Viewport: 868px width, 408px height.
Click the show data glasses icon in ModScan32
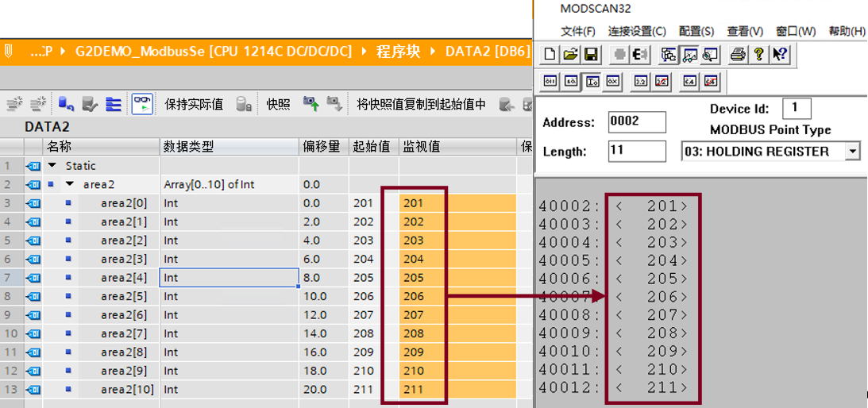689,54
